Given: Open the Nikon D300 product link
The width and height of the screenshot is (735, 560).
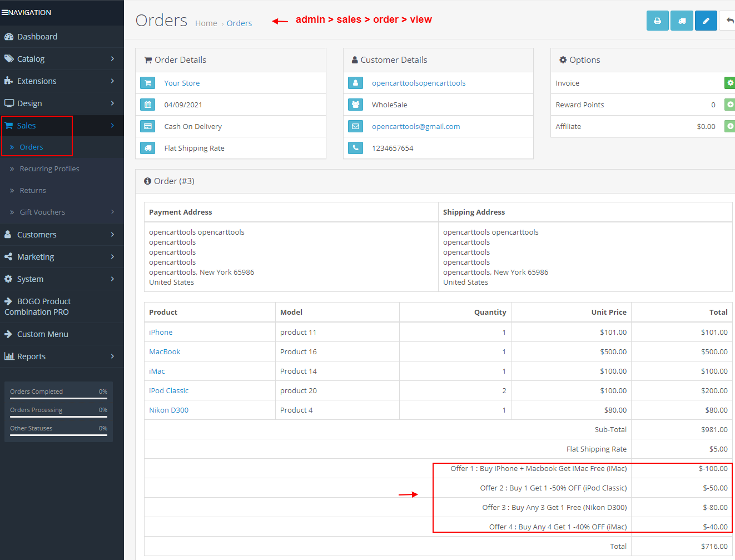Looking at the screenshot, I should [x=168, y=410].
